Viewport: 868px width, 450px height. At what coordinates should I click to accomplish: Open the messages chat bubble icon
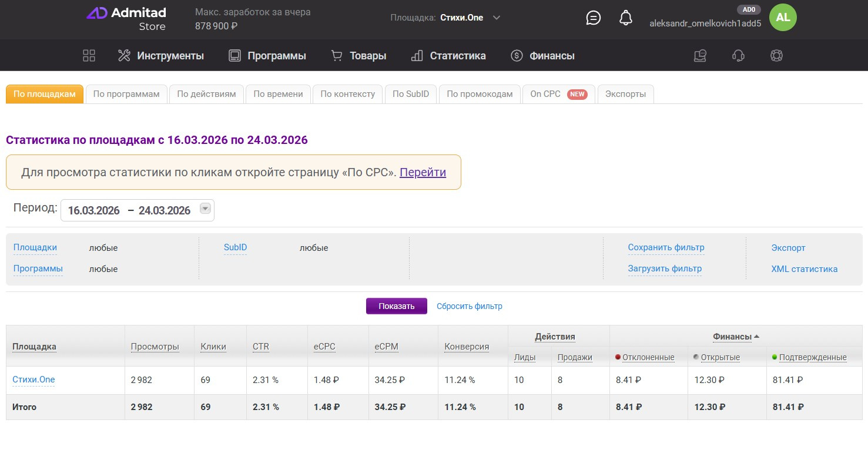click(x=594, y=18)
